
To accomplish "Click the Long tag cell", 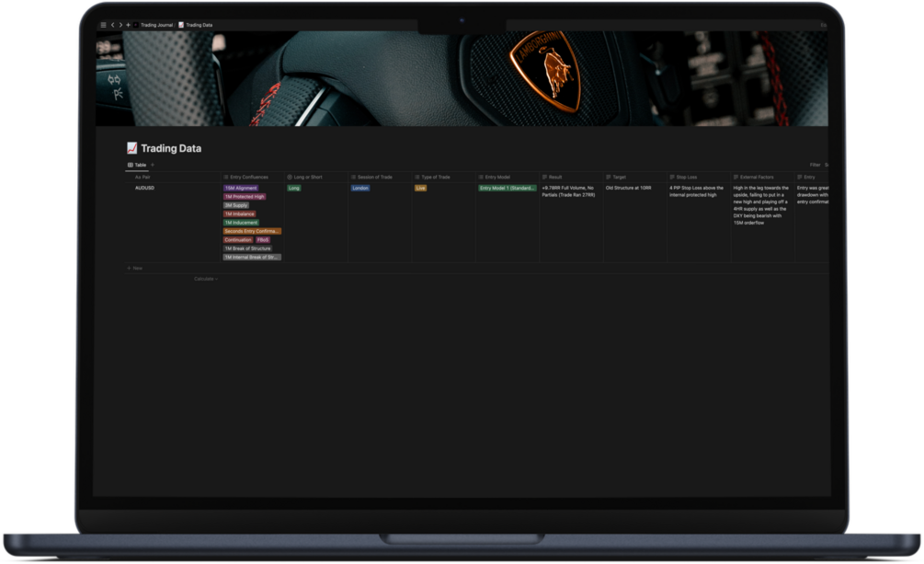I will tap(294, 189).
